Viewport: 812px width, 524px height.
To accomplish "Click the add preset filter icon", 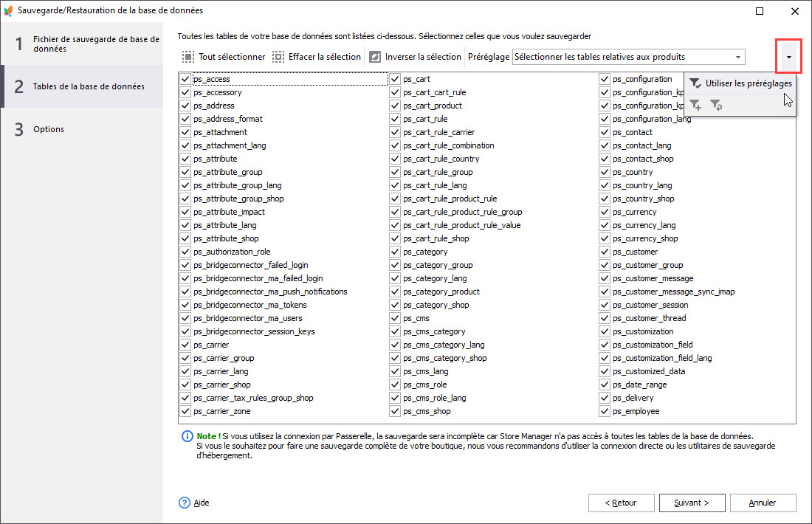I will tap(696, 105).
